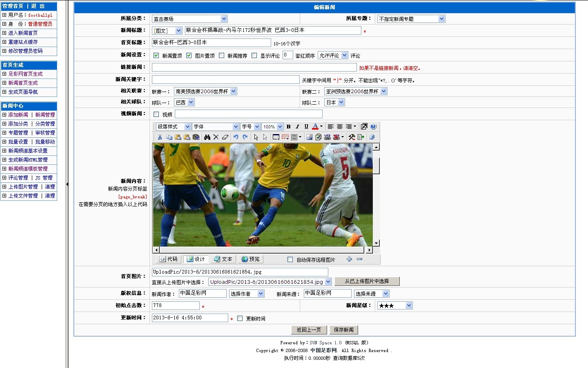Click the Cut scissors icon
Image resolution: width=588 pixels, height=368 pixels.
pos(160,137)
